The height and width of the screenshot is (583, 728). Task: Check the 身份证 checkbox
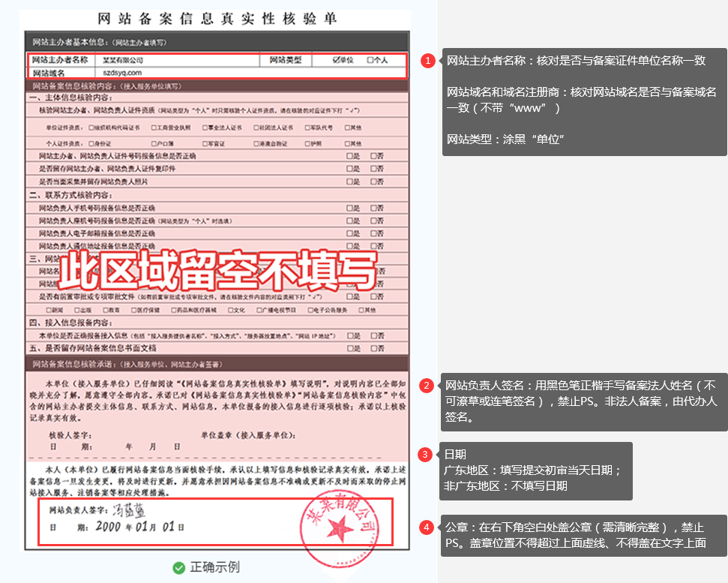[91, 143]
